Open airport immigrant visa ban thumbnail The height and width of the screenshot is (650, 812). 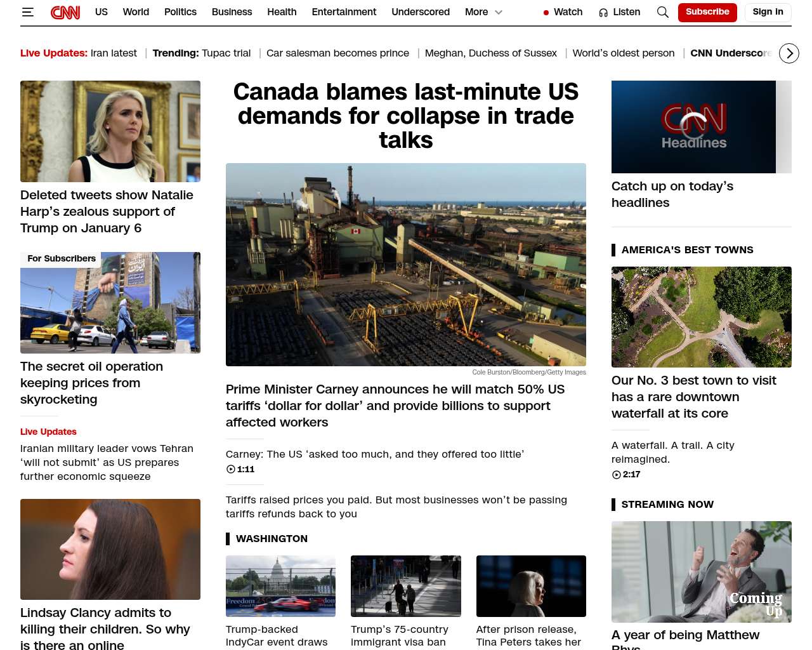[406, 586]
